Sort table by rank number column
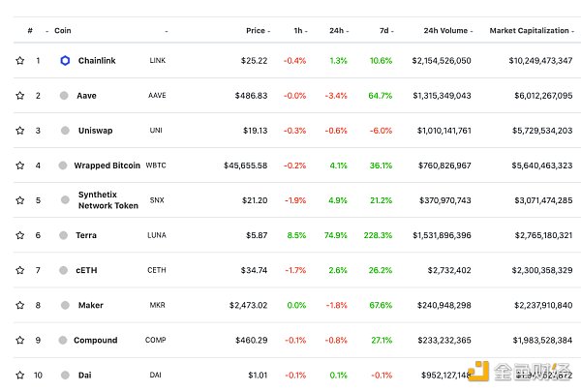 pyautogui.click(x=30, y=31)
